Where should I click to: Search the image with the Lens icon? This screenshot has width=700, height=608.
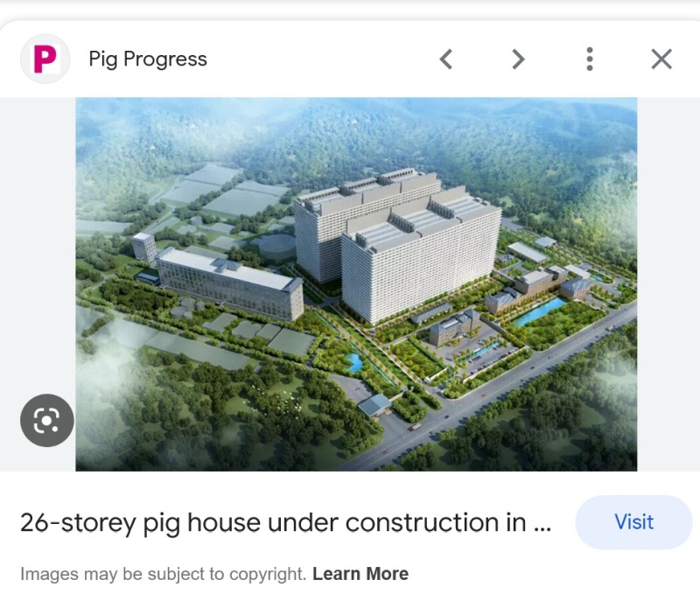[x=47, y=420]
